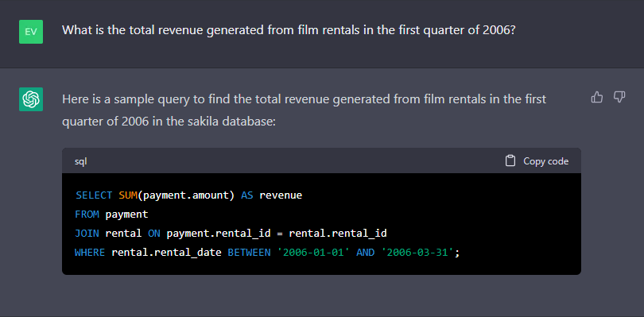644x317 pixels.
Task: Click the FROM payment line
Action: 111,215
